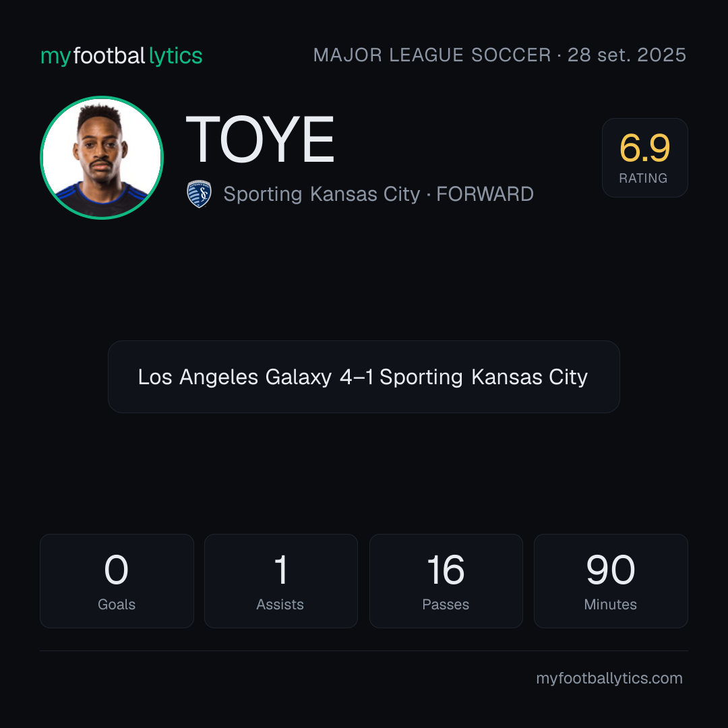Click the number 1 assists value
This screenshot has width=728, height=728.
pos(281,570)
